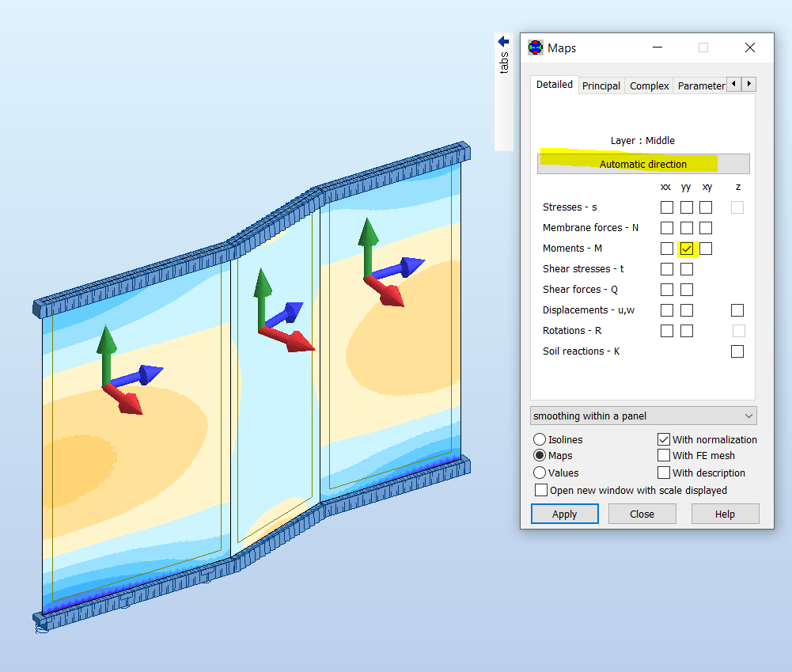
Task: Click the right tab-scroll arrow
Action: 748,84
